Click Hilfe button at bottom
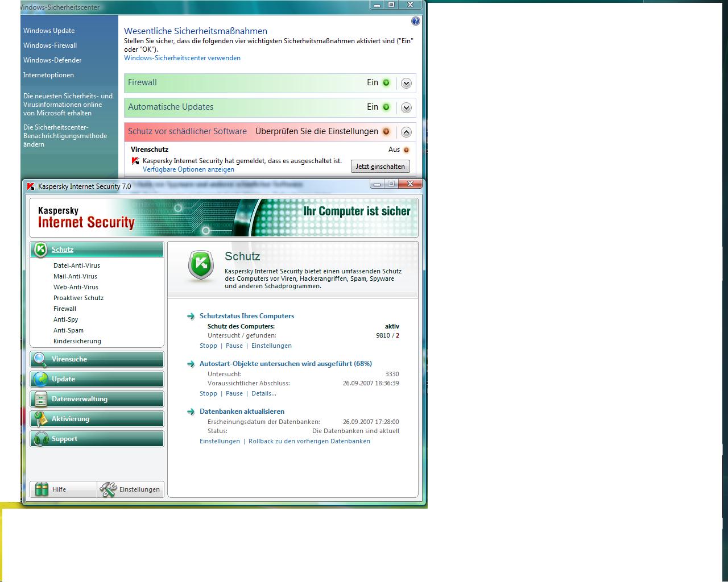 point(63,489)
